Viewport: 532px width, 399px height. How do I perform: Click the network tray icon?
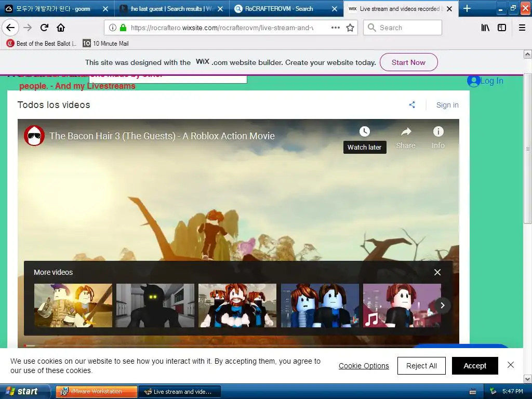pos(493,391)
